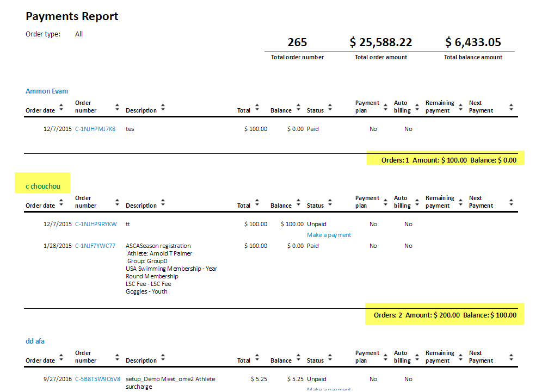Viewport: 554px width, 392px height.
Task: Open dd afa customer link
Action: [35, 341]
